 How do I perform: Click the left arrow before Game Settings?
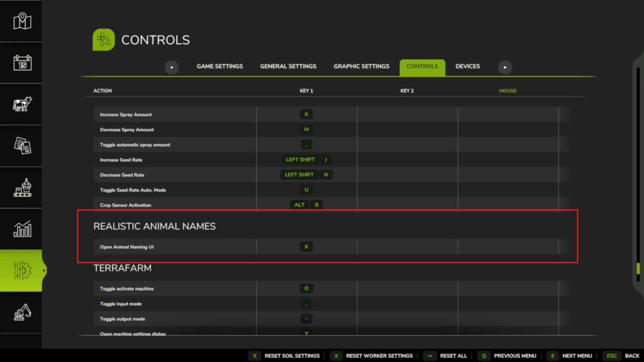pyautogui.click(x=172, y=67)
